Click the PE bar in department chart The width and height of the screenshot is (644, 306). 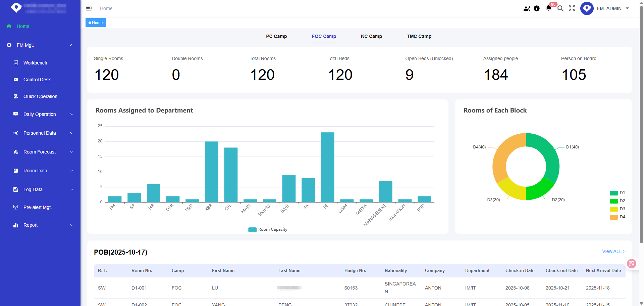point(327,167)
